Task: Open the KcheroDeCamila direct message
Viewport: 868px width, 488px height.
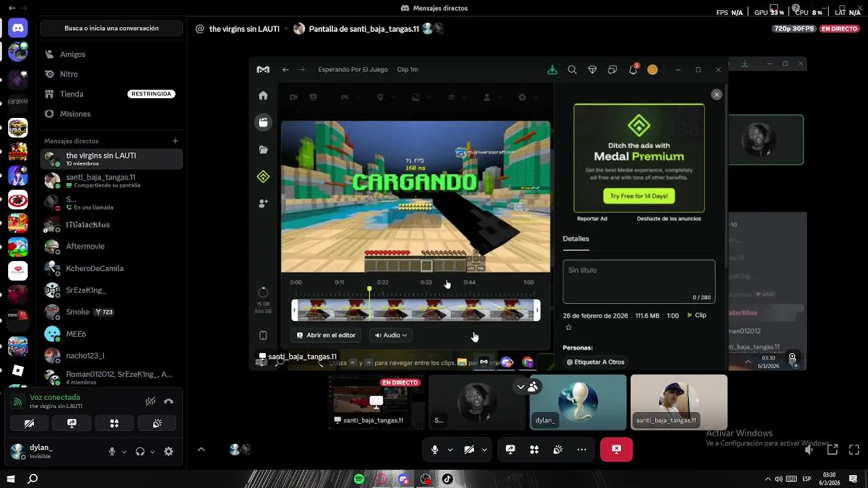Action: coord(112,268)
